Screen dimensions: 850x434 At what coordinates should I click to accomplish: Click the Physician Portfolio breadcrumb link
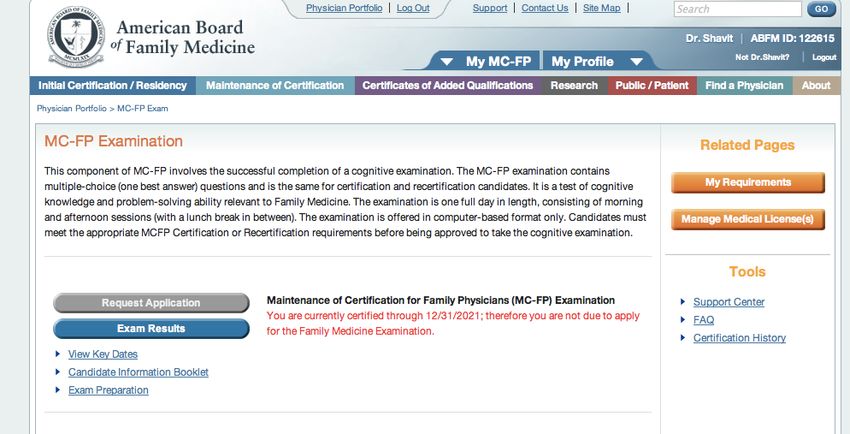[72, 108]
